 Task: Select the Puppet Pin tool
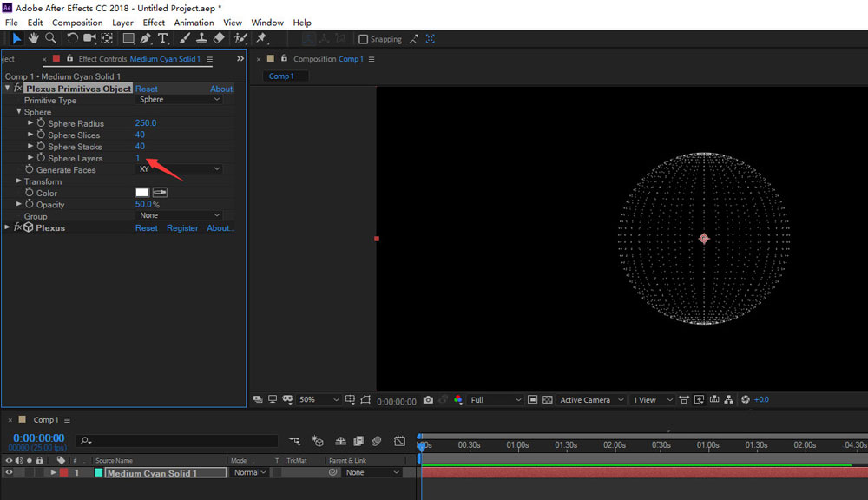click(261, 38)
